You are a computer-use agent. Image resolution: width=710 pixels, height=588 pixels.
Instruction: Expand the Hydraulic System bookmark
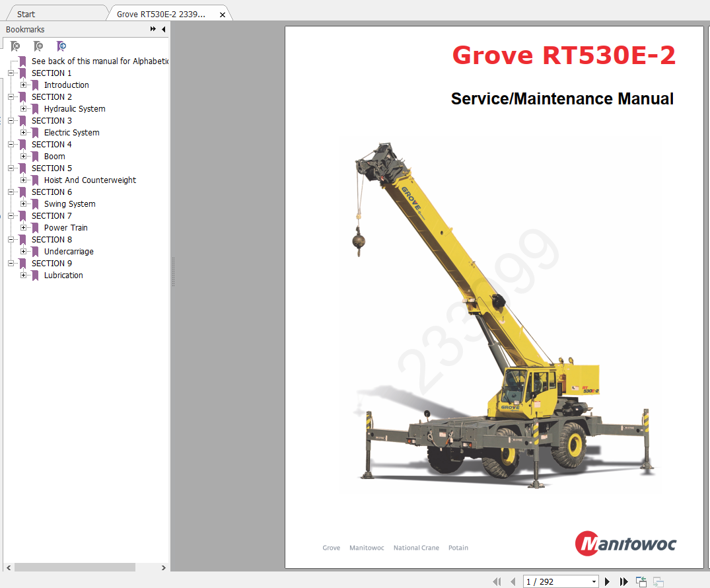24,109
